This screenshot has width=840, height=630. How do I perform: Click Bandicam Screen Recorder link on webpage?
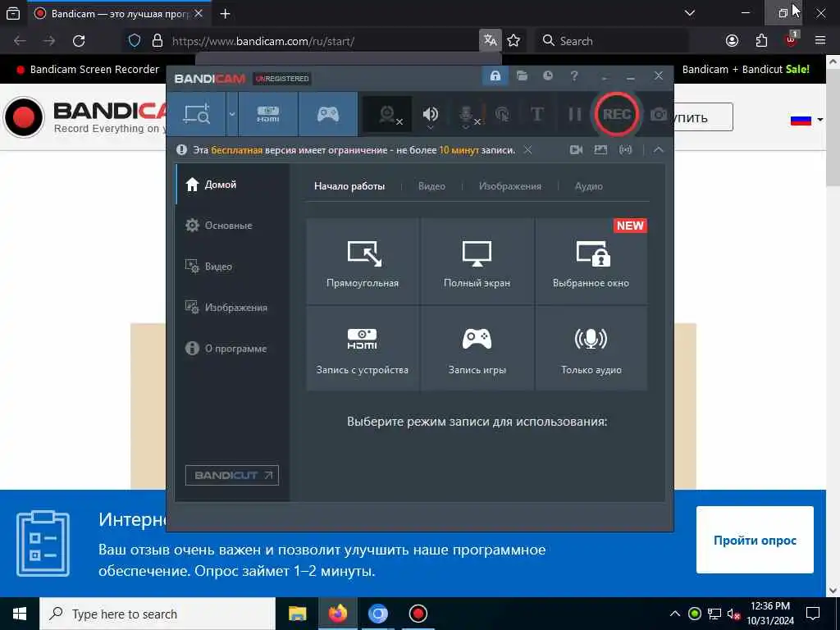pos(88,69)
